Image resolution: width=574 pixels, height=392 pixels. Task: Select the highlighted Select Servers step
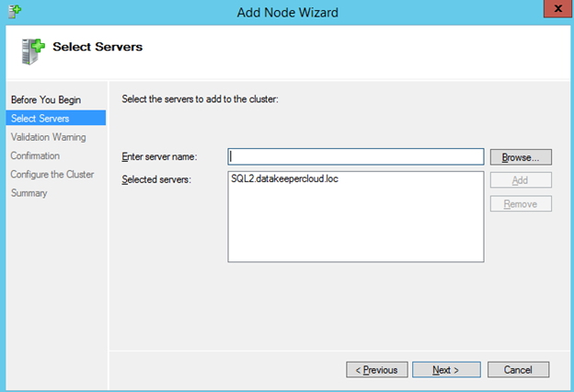[40, 118]
